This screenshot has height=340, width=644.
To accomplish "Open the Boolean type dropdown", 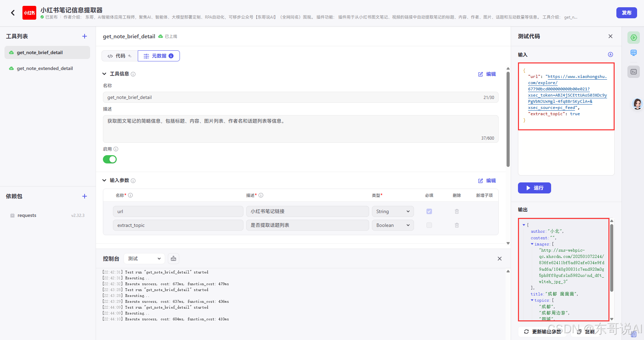I will (393, 225).
